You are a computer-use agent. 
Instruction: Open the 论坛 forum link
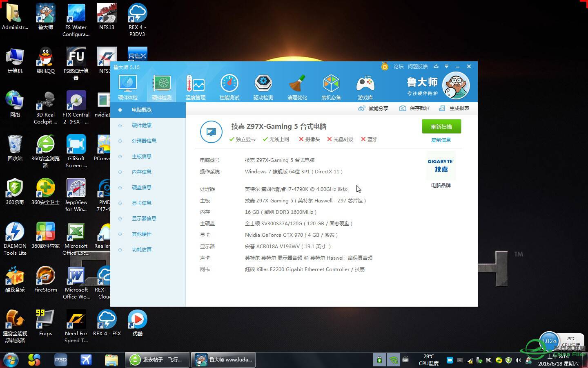(x=399, y=67)
